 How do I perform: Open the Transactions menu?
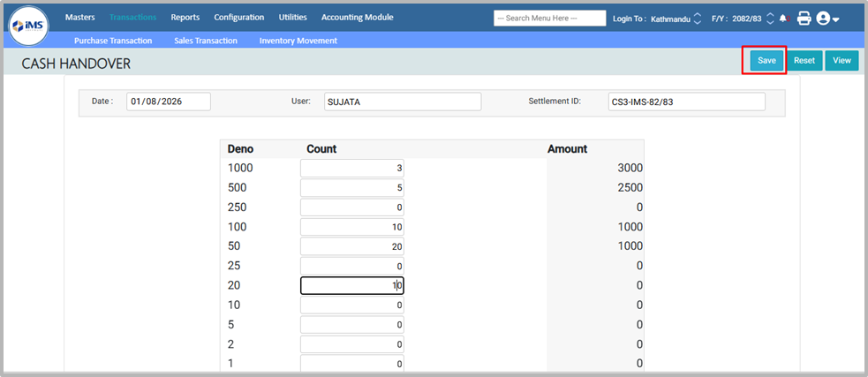[x=132, y=17]
